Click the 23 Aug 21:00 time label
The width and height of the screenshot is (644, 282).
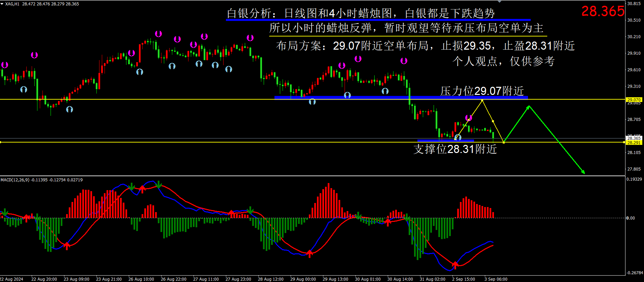pyautogui.click(x=109, y=279)
